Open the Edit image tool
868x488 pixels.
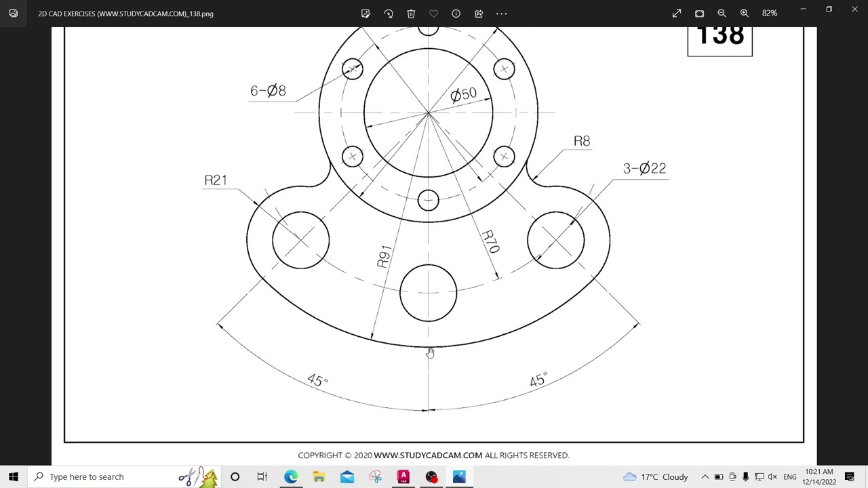pos(366,14)
